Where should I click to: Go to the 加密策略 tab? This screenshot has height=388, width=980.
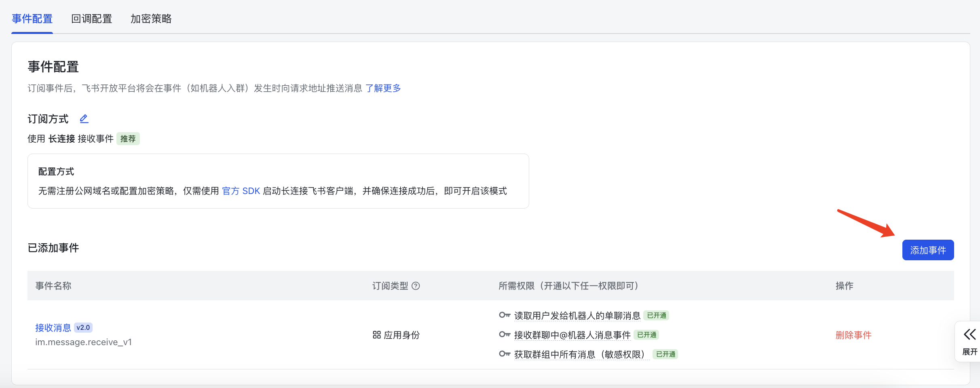pos(151,19)
